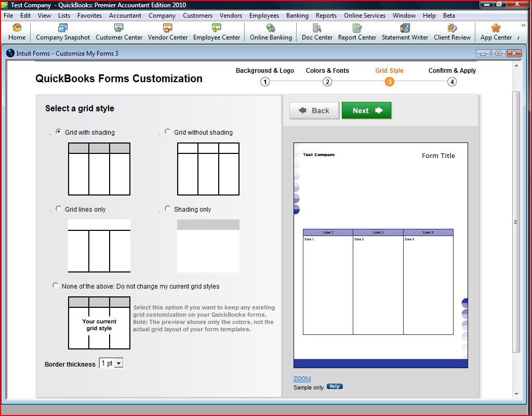The width and height of the screenshot is (532, 416).
Task: Click the scrollbar up arrow
Action: [x=516, y=66]
